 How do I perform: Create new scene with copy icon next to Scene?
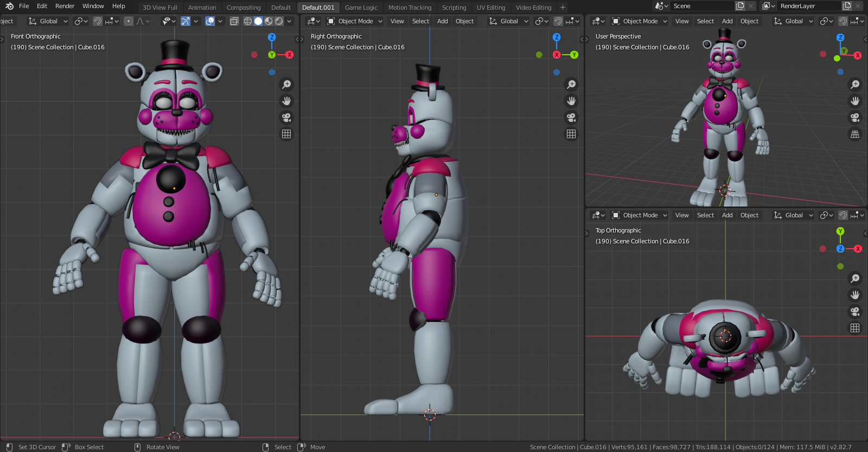[740, 6]
